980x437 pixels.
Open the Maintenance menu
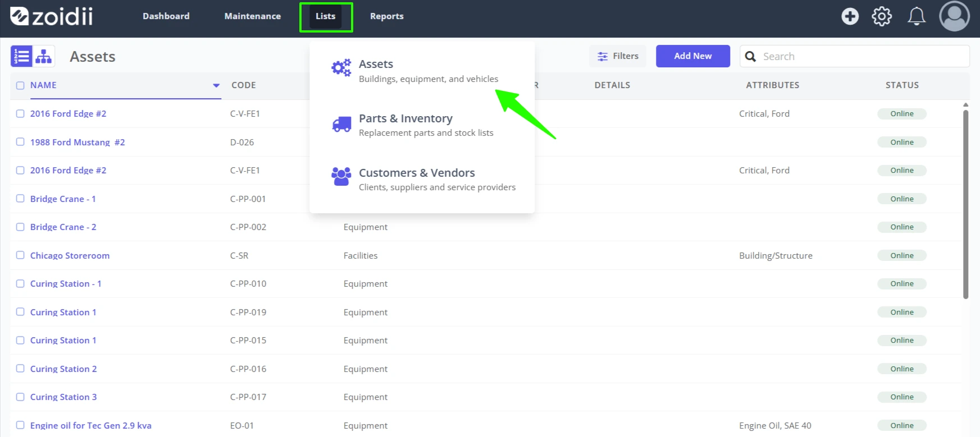click(x=253, y=16)
